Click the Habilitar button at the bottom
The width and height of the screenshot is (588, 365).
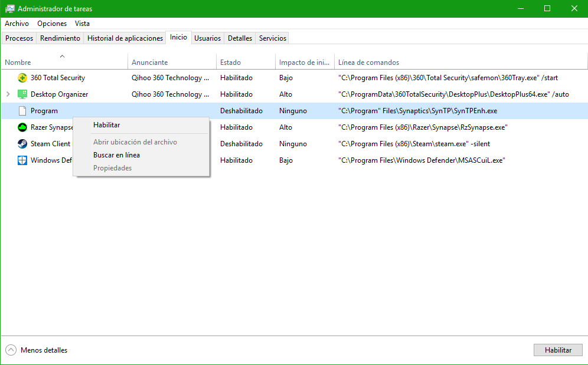[558, 350]
